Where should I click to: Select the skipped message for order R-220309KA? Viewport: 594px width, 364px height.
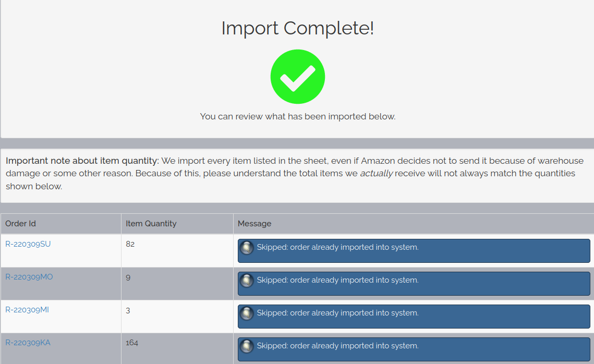pos(337,346)
